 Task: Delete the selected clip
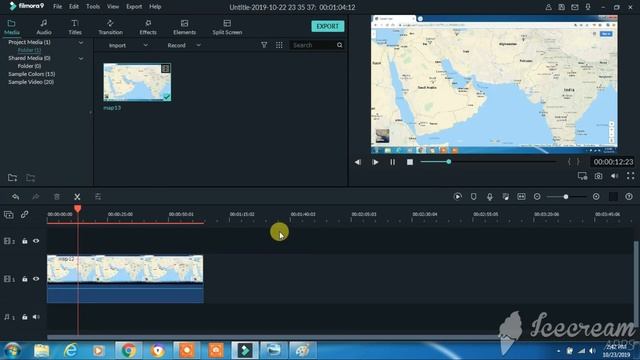57,197
